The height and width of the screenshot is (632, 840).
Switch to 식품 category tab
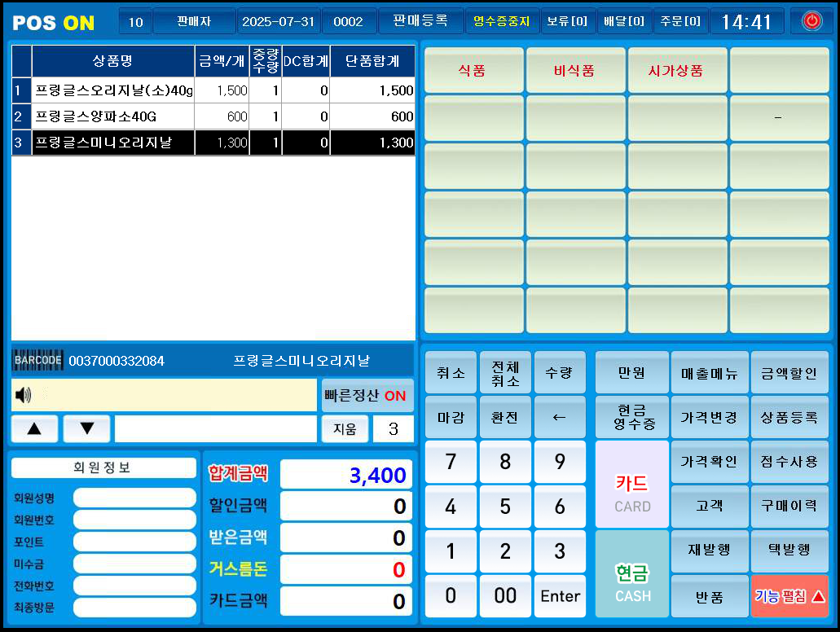[x=473, y=70]
